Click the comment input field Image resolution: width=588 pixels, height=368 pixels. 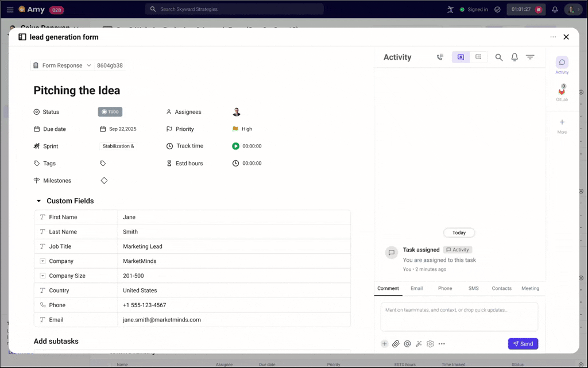click(459, 316)
